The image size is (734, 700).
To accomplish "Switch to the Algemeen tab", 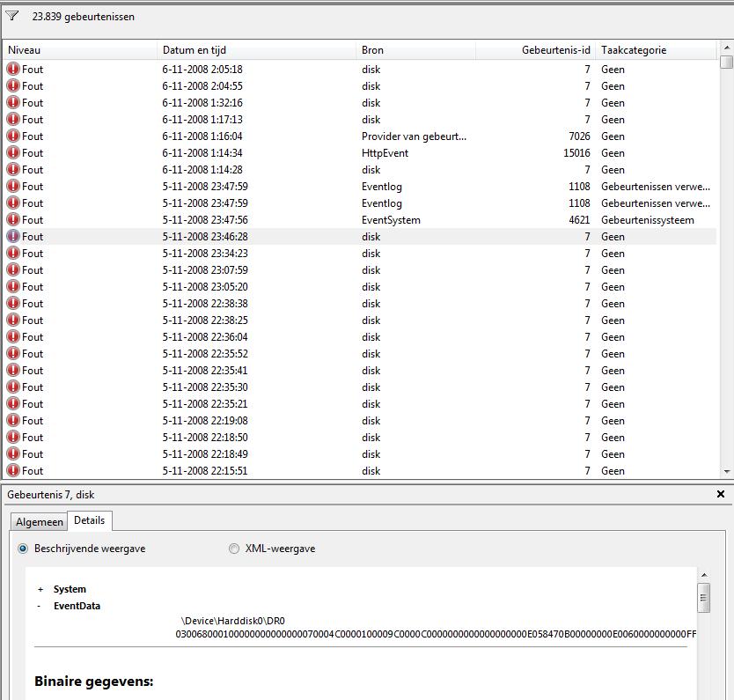I will 39,521.
